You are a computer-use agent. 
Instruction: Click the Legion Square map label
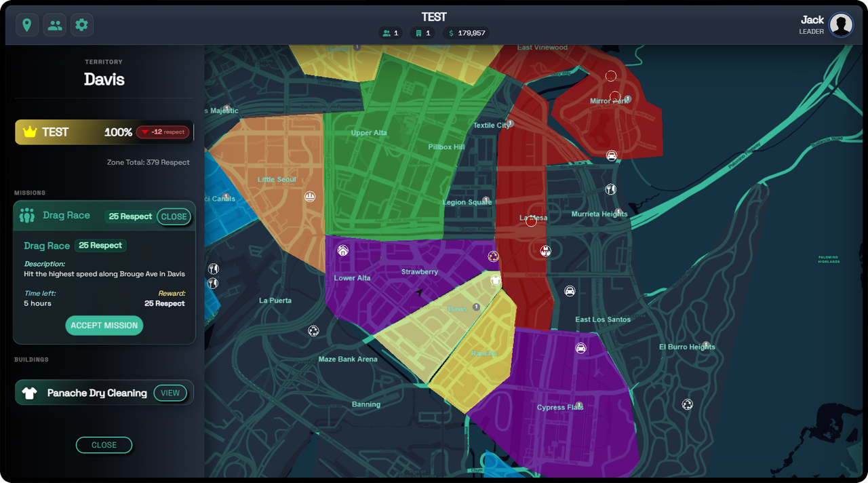pyautogui.click(x=467, y=202)
